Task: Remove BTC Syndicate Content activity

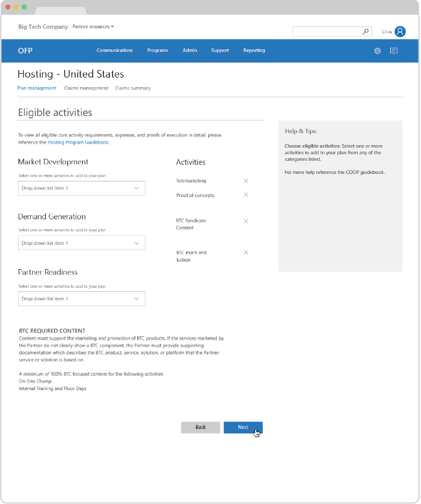Action: point(246,221)
